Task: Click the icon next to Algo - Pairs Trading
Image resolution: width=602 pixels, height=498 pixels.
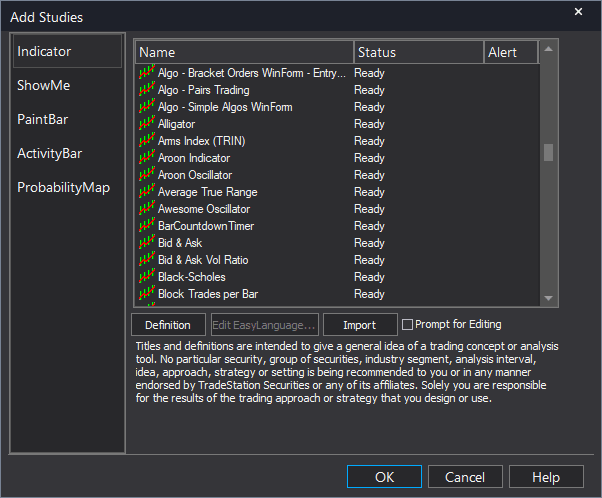Action: [147, 90]
